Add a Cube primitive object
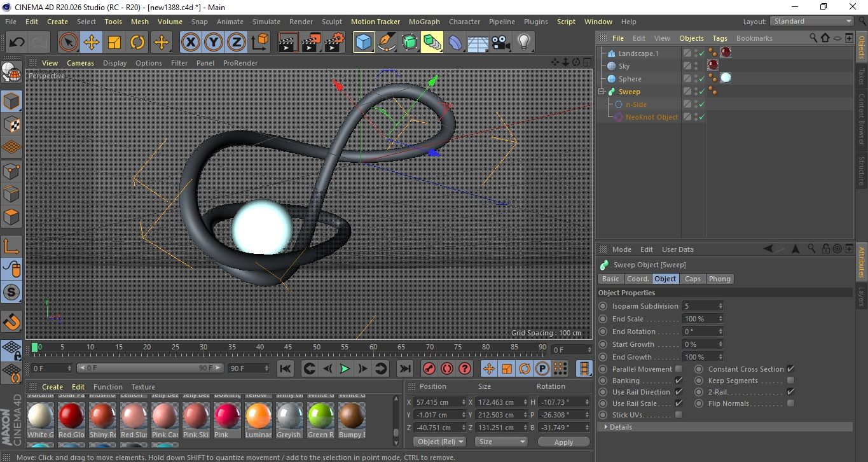 [363, 43]
